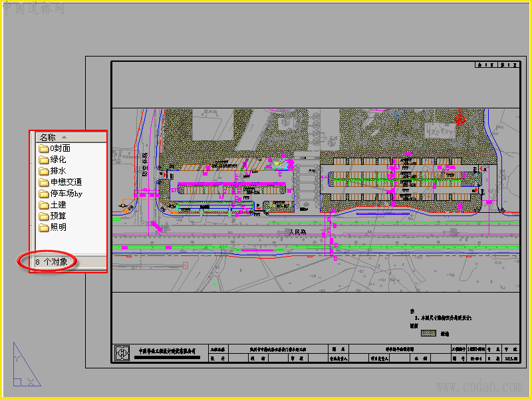This screenshot has height=399, width=532.
Task: Open the 申懋交通 folder icon
Action: [x=43, y=182]
